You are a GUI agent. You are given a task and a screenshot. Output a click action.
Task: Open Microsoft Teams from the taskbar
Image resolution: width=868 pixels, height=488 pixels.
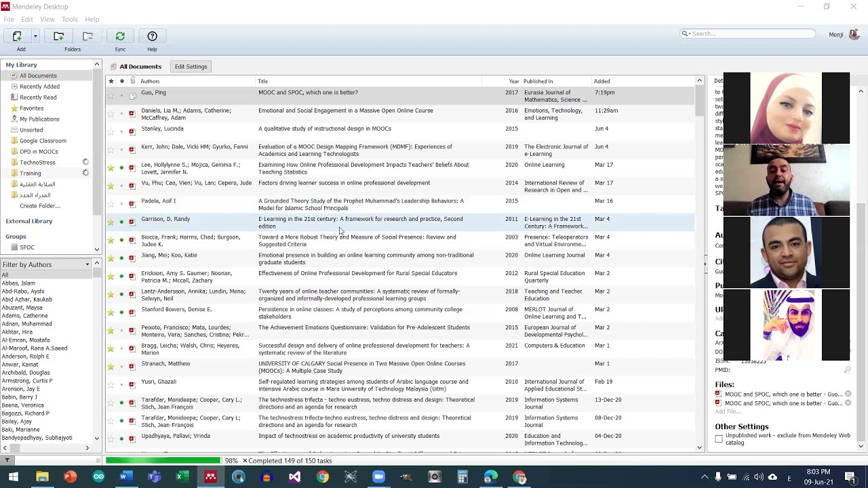click(155, 477)
